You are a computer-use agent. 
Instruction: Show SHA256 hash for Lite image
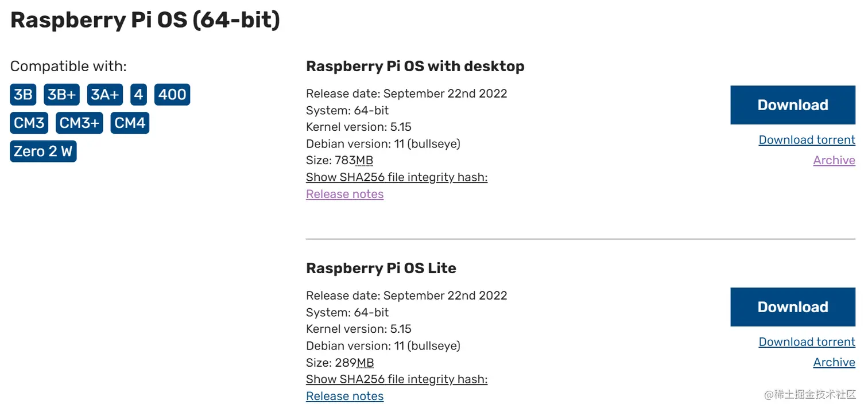point(397,379)
